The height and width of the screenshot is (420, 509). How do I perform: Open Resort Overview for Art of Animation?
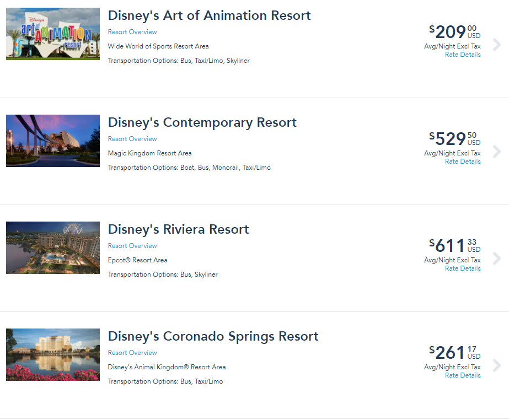132,32
